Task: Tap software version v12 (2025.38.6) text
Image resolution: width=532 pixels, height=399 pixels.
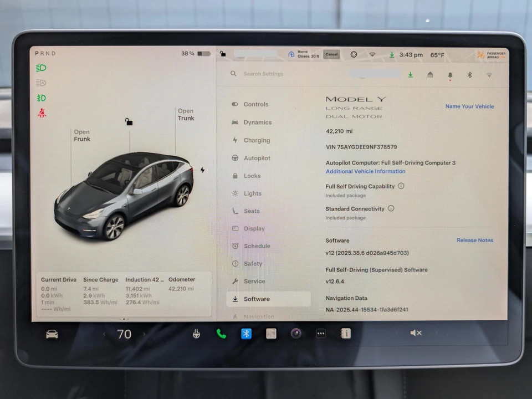Action: 367,253
